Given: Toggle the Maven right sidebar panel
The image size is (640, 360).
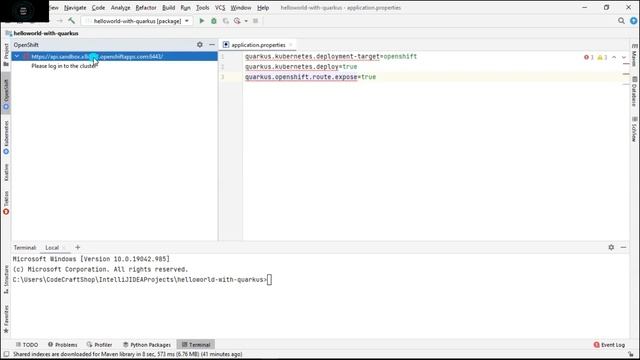Looking at the screenshot, I should (x=634, y=55).
